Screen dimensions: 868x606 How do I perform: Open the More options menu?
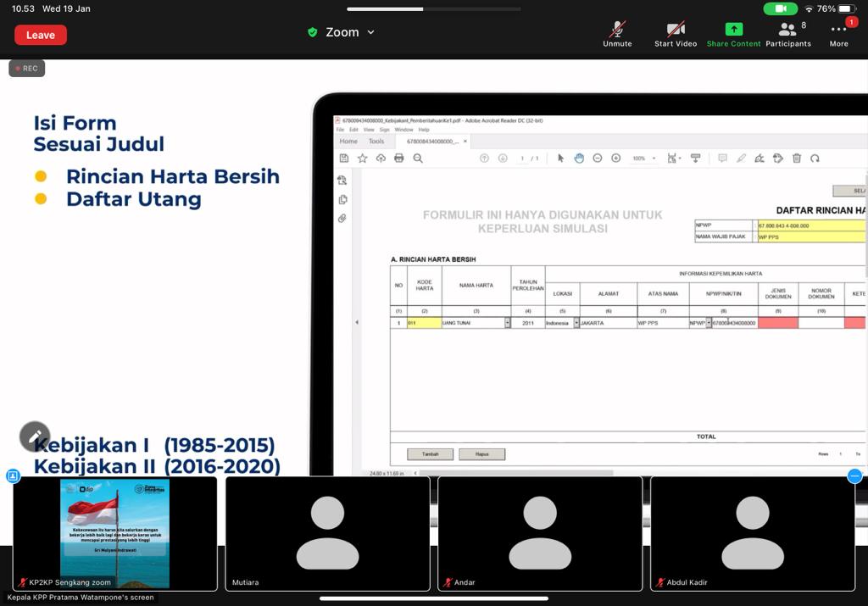tap(838, 32)
